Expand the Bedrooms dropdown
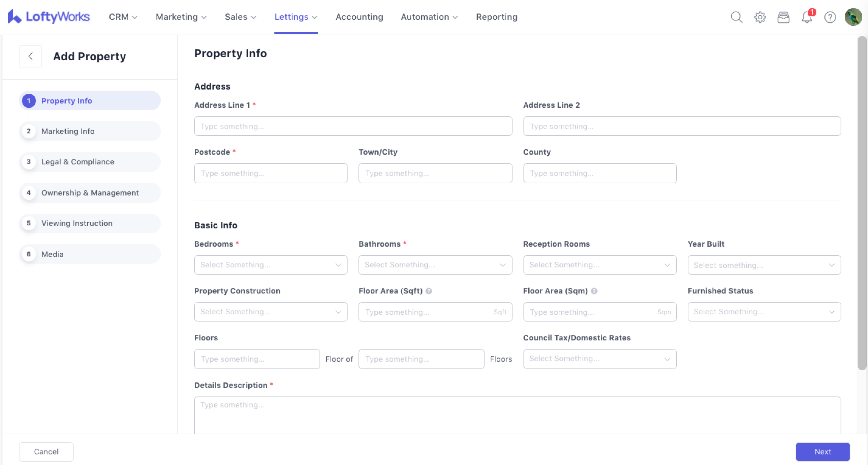 (270, 265)
